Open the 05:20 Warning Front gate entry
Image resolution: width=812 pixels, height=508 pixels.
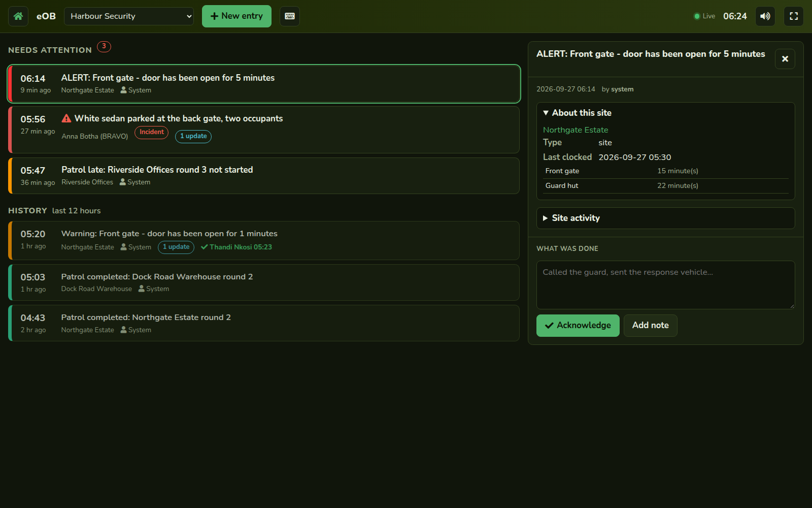(x=264, y=240)
